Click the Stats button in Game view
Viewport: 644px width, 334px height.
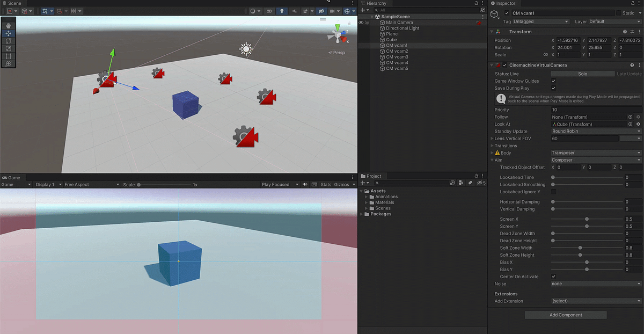326,185
